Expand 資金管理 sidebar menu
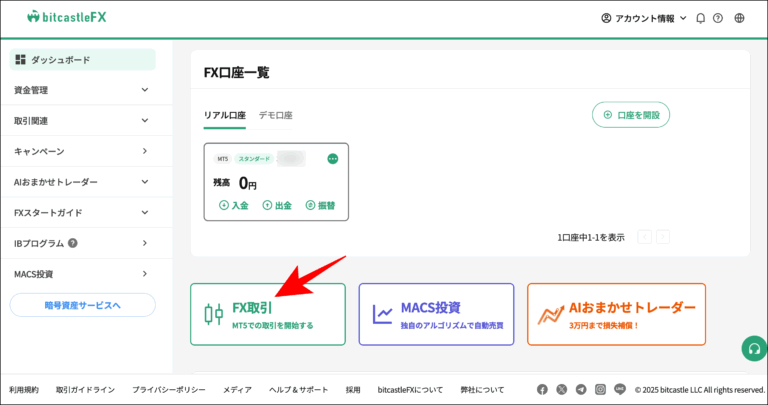This screenshot has height=405, width=768. (x=87, y=90)
